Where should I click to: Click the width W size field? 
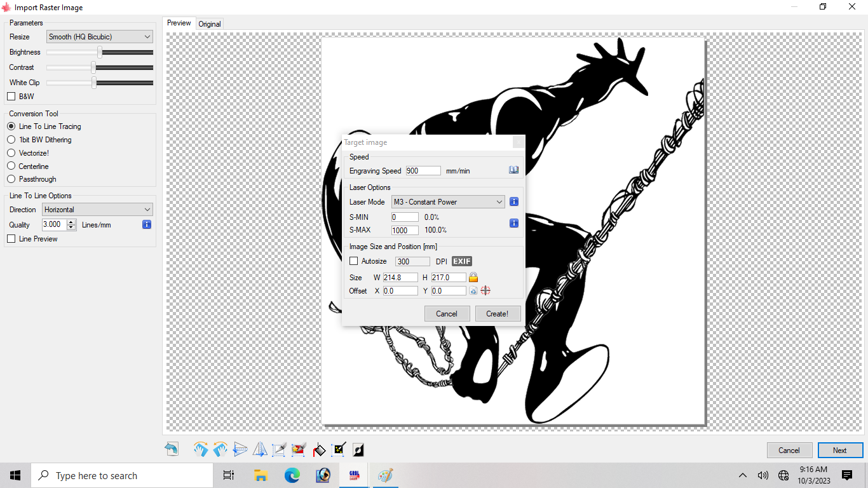pyautogui.click(x=400, y=278)
